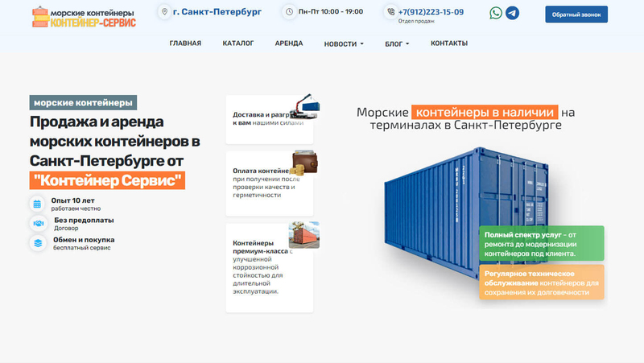Expand the Блог dropdown menu
The width and height of the screenshot is (644, 363).
tap(397, 44)
